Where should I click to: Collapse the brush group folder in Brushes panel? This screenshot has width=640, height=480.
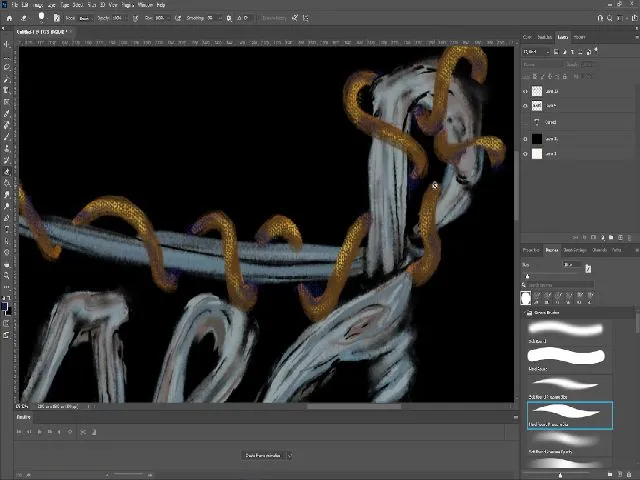pos(524,313)
